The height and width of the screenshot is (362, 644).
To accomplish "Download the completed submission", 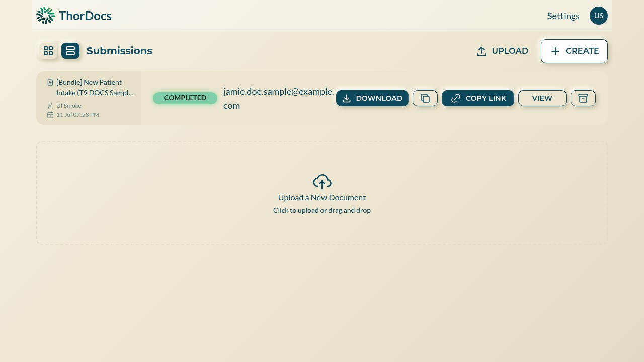I will 372,98.
